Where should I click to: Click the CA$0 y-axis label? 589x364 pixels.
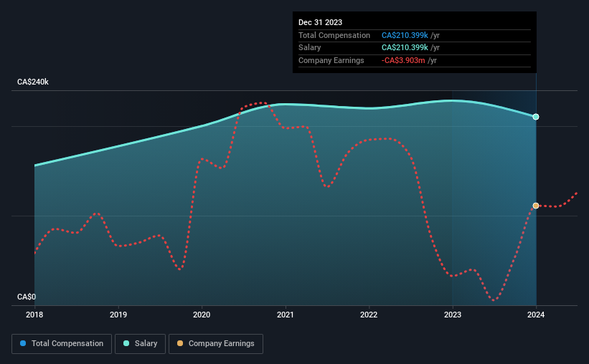[x=27, y=297]
